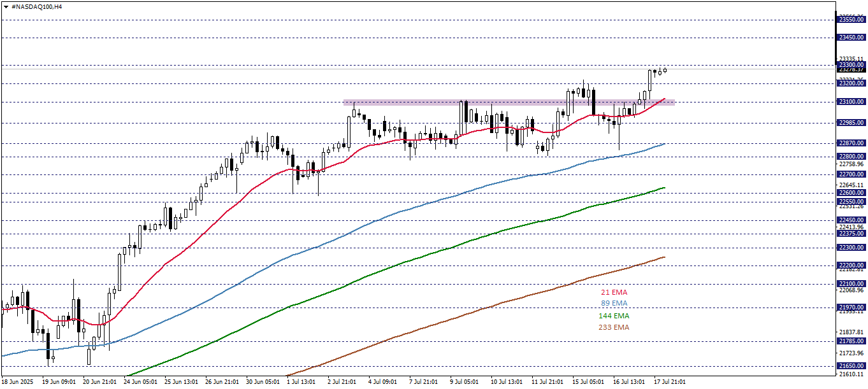Click the 20 Jun 21:01 time label
The width and height of the screenshot is (868, 389).
point(99,382)
